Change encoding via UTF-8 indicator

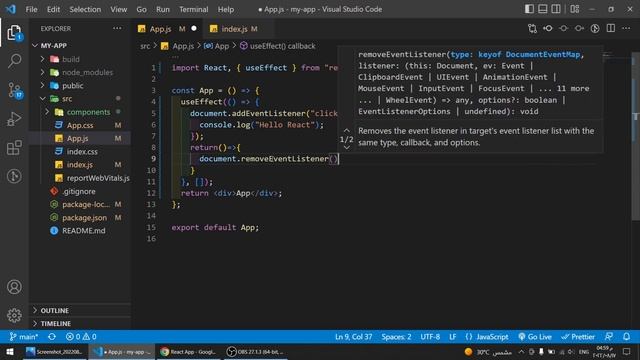coord(430,337)
